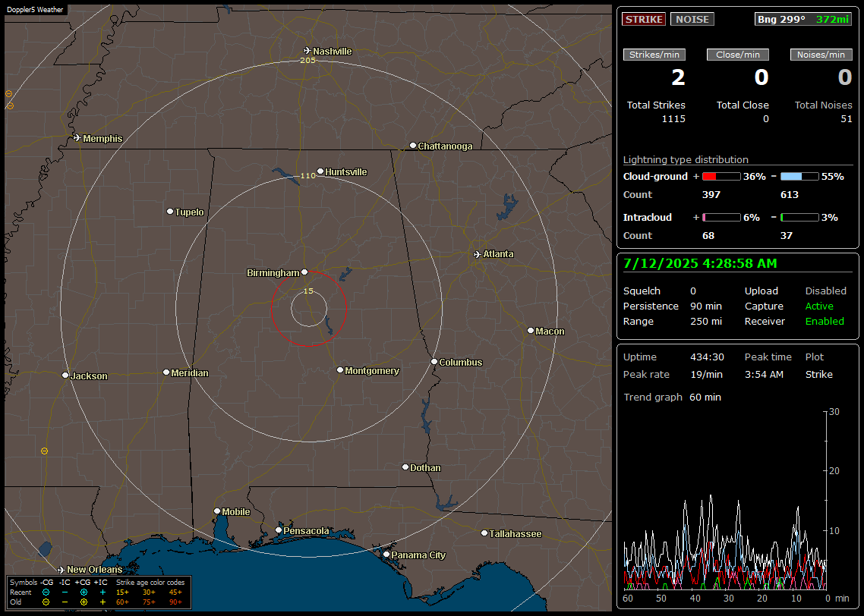
Task: Click the Range value '250 mi'
Action: [x=706, y=321]
